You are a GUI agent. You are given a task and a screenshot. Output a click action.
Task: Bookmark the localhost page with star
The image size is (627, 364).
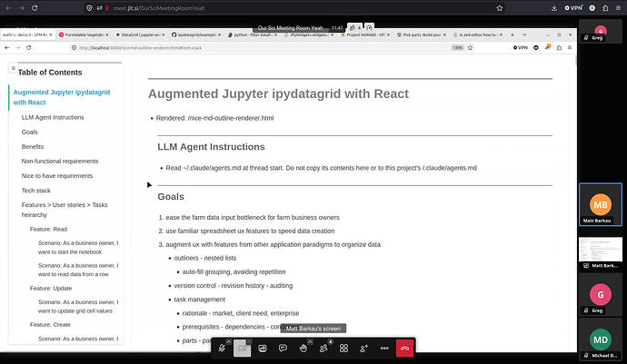coord(471,47)
